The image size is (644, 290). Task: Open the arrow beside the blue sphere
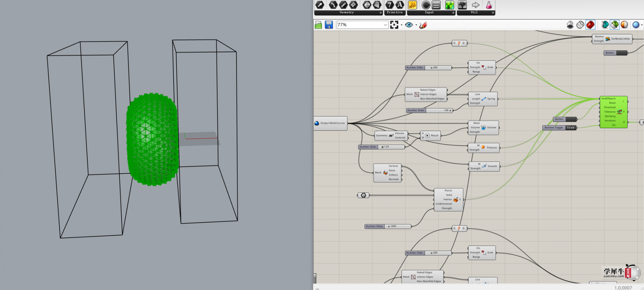(642, 25)
